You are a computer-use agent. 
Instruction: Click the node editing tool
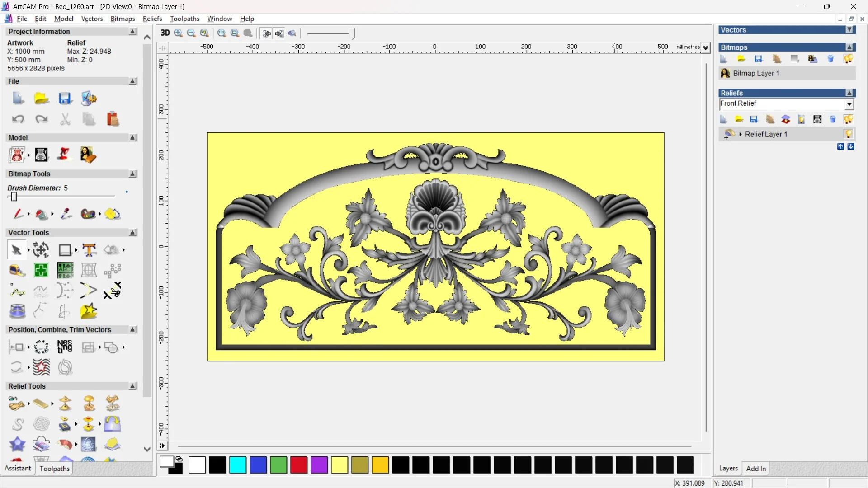point(17,291)
